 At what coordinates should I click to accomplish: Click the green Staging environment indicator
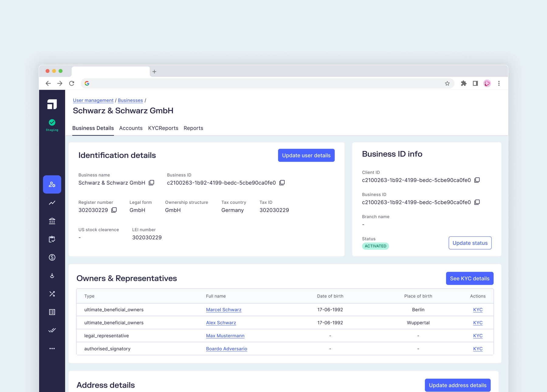(52, 125)
